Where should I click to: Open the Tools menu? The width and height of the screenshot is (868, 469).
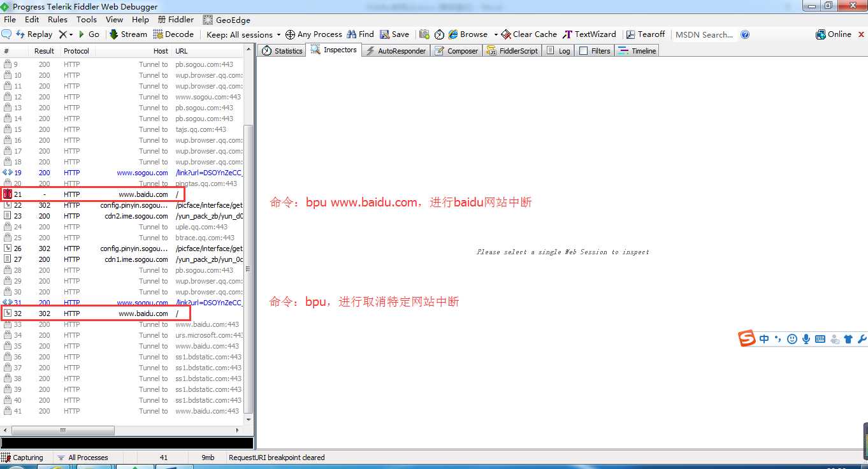(x=87, y=20)
